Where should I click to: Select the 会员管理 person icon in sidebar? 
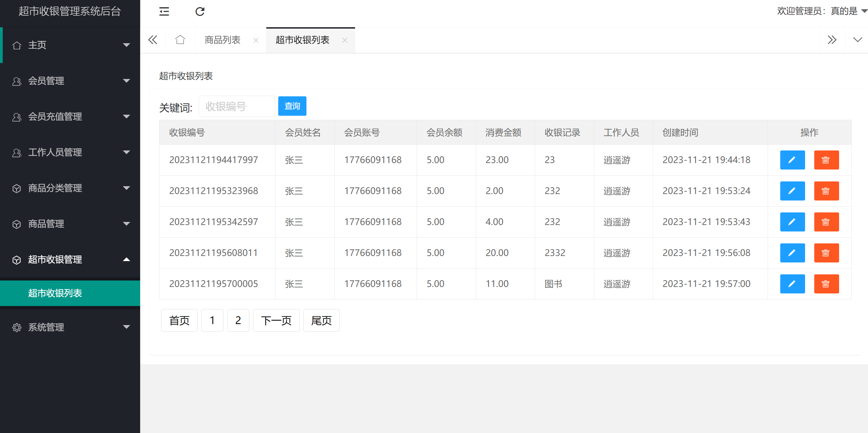click(16, 81)
